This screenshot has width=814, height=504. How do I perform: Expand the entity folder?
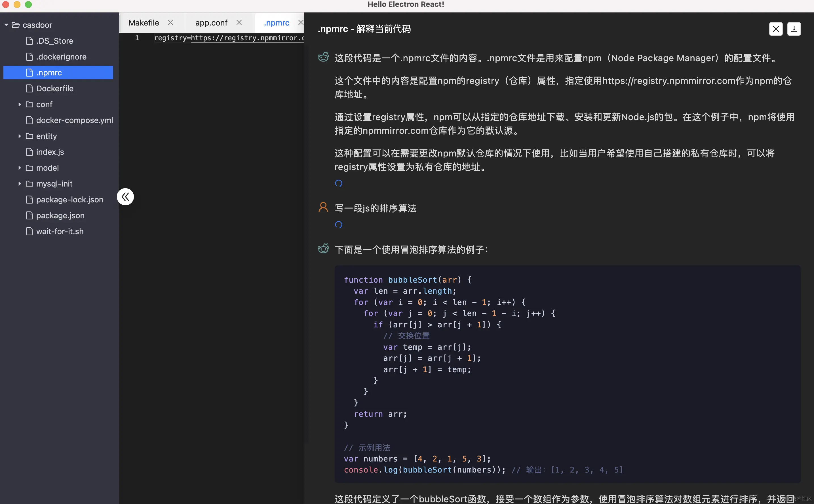(20, 136)
